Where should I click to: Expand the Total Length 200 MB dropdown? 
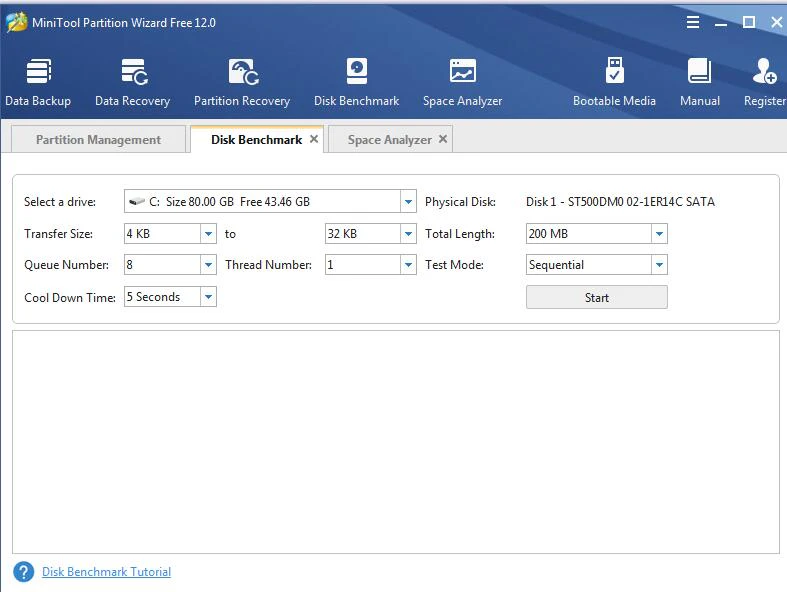[660, 233]
